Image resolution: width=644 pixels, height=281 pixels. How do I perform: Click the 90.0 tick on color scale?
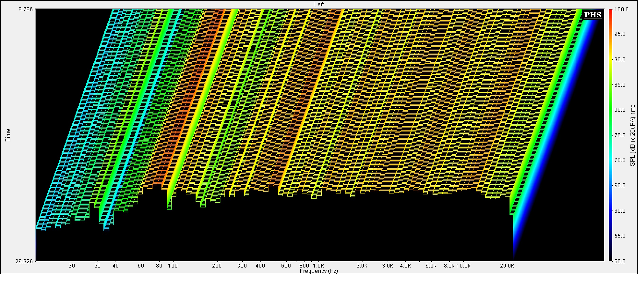(620, 60)
